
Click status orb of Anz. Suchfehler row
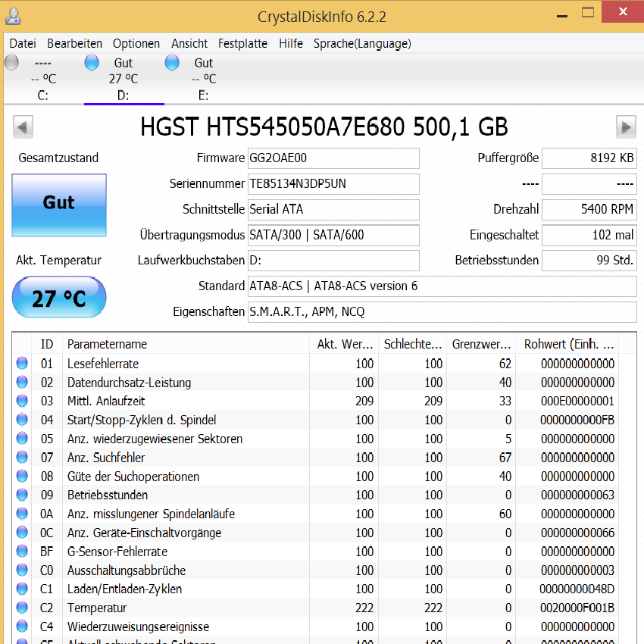click(x=22, y=458)
